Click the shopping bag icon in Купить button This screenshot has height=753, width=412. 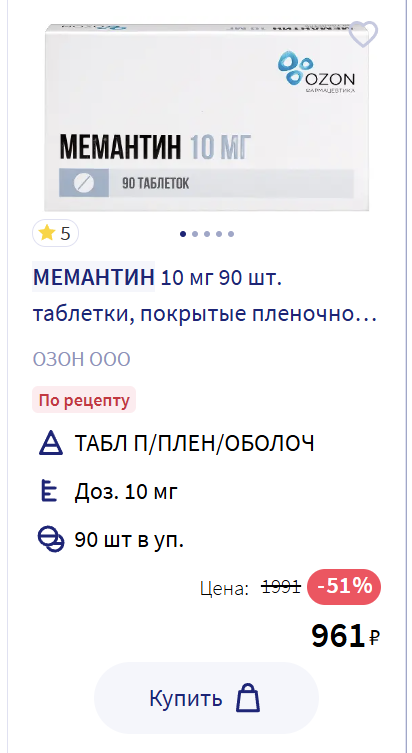point(248,698)
